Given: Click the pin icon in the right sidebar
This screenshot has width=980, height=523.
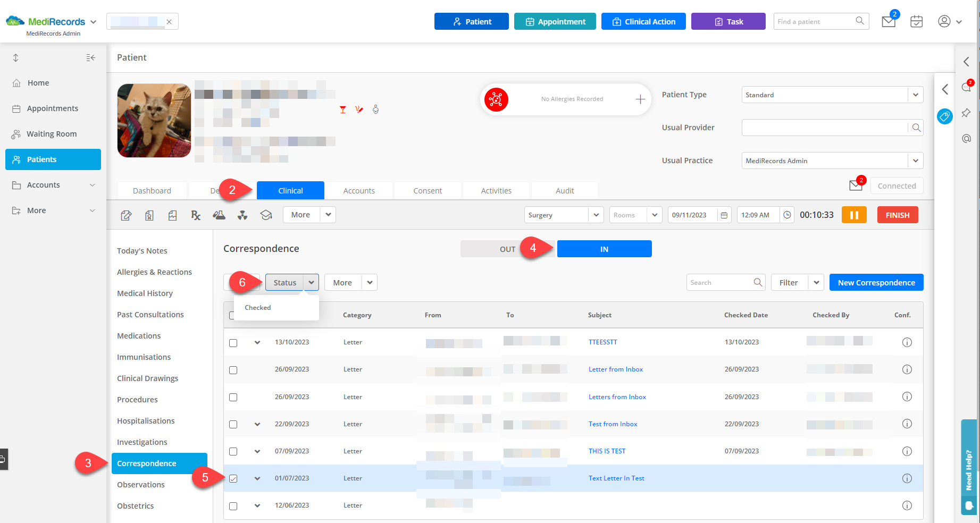Looking at the screenshot, I should pos(967,113).
